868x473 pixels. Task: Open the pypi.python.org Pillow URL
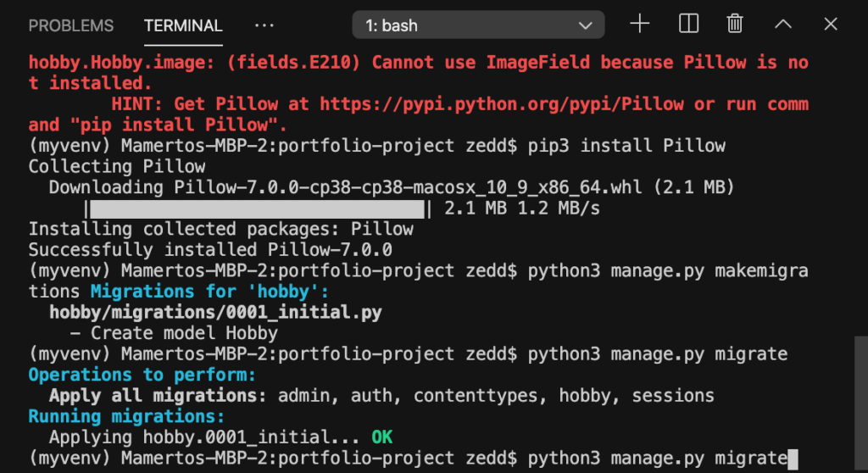502,104
